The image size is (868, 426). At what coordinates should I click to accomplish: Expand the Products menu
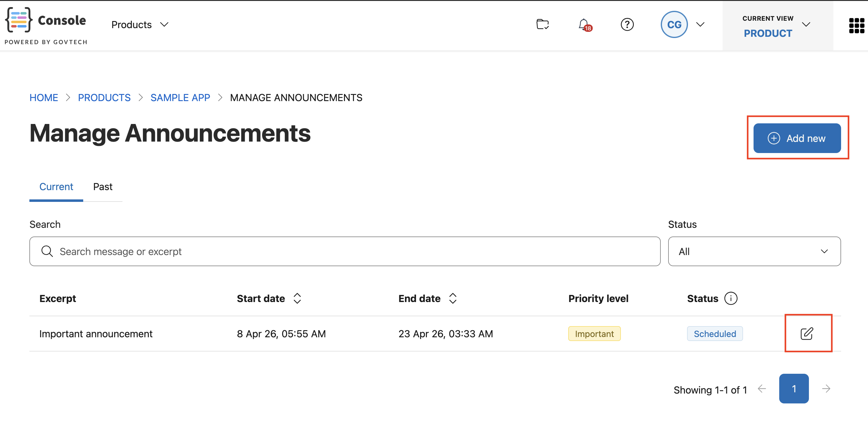[140, 25]
